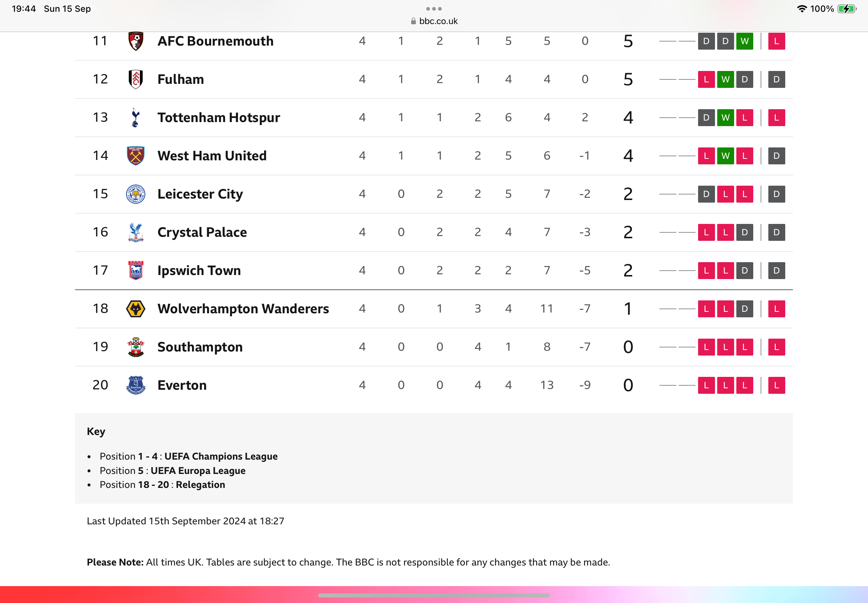The image size is (868, 603).
Task: Tap the Wi-Fi status icon
Action: (801, 9)
